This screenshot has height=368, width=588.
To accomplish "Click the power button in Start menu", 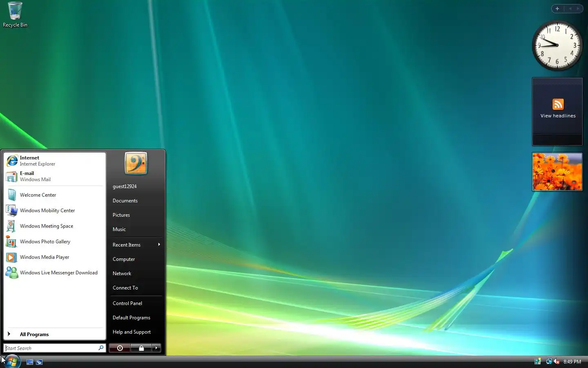I will pyautogui.click(x=120, y=348).
